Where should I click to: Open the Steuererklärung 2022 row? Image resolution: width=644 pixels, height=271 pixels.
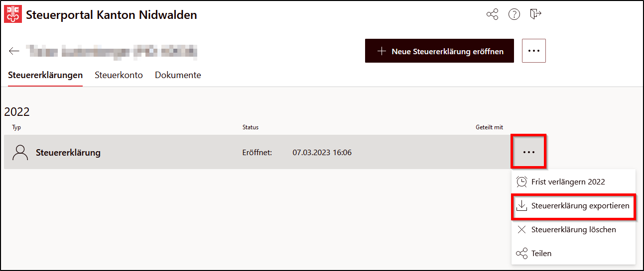pos(258,152)
